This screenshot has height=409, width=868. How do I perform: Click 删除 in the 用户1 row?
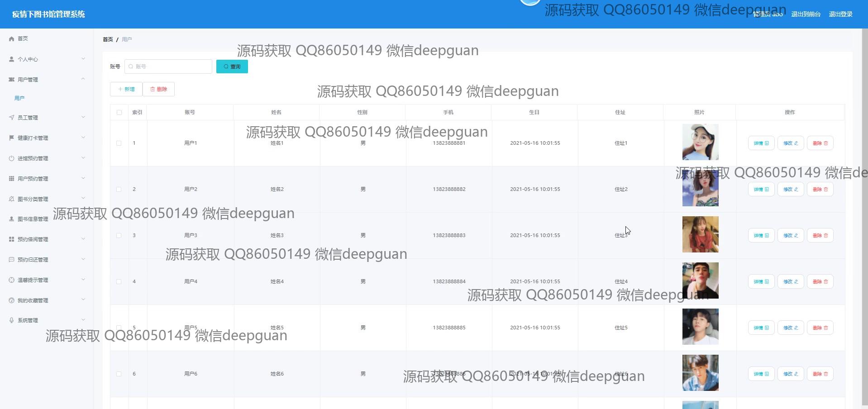820,143
